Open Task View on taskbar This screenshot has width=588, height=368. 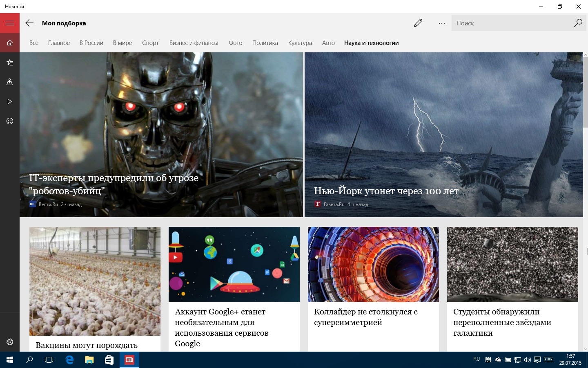49,360
